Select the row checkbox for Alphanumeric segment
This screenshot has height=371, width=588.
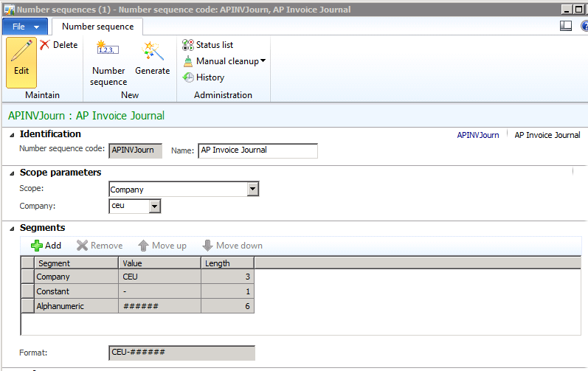[x=27, y=306]
